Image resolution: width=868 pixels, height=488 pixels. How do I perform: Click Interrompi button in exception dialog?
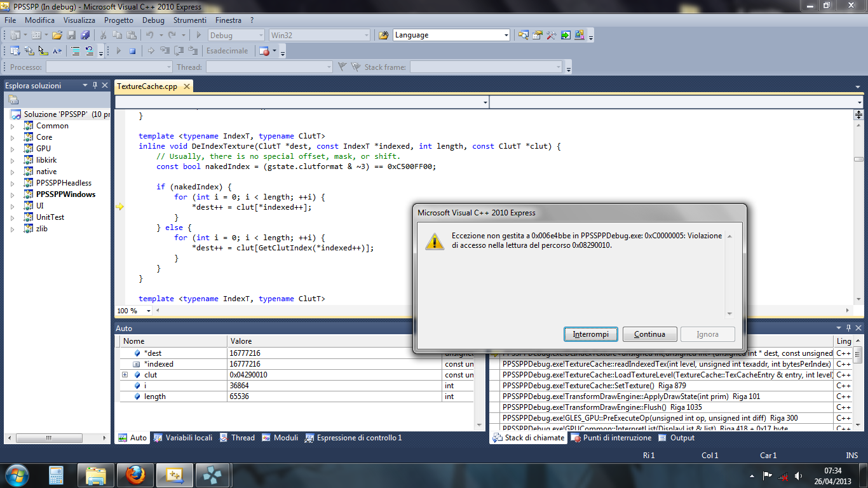[x=591, y=334]
